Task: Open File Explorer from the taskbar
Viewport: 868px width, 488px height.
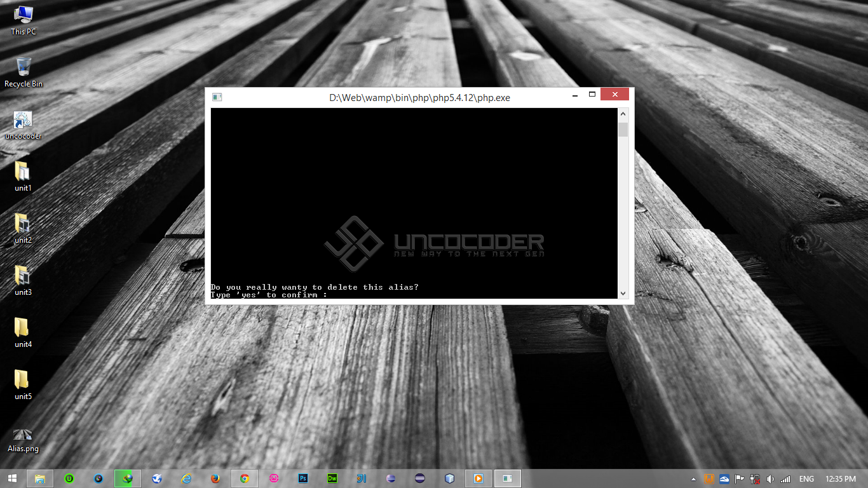Action: (39, 478)
